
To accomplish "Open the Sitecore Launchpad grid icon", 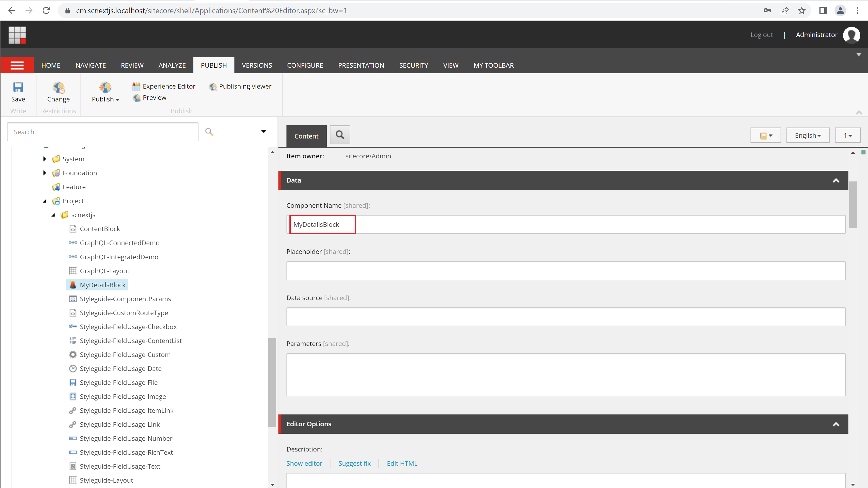I will coord(17,35).
